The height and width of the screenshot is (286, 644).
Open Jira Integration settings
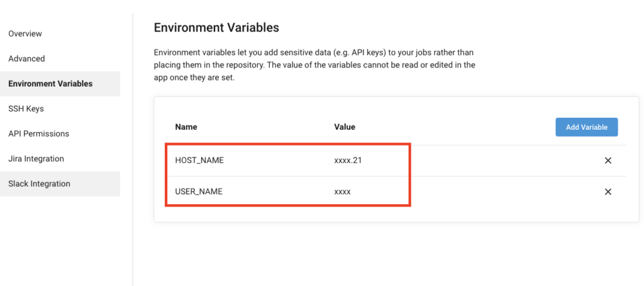[x=36, y=159]
